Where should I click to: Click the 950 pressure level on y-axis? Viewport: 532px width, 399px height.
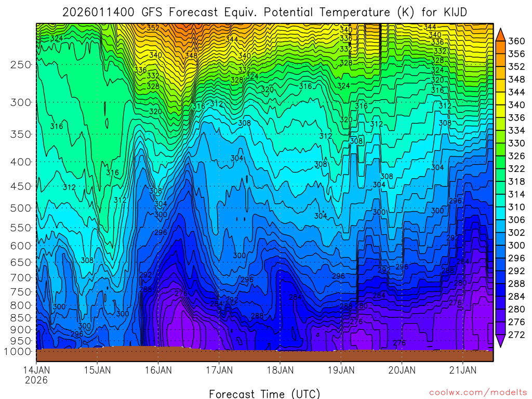point(21,341)
